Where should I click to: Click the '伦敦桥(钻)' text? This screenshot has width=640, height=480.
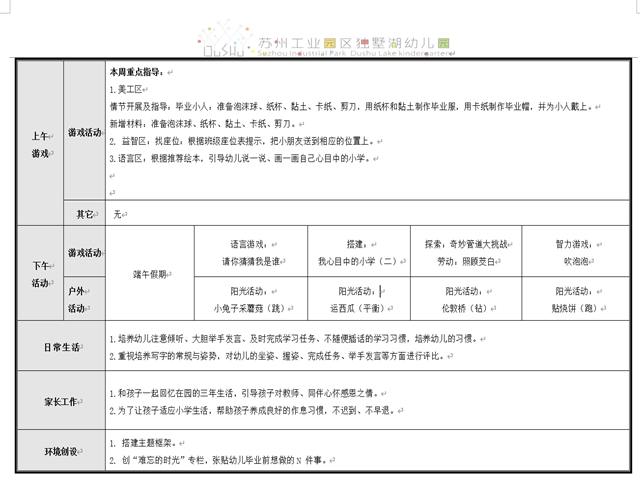tap(464, 308)
